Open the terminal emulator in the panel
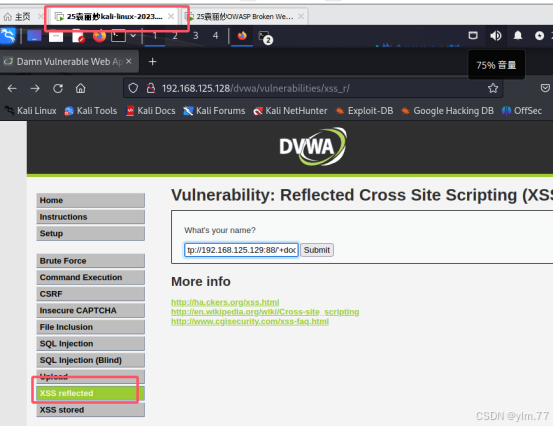This screenshot has width=553, height=427. pyautogui.click(x=118, y=36)
